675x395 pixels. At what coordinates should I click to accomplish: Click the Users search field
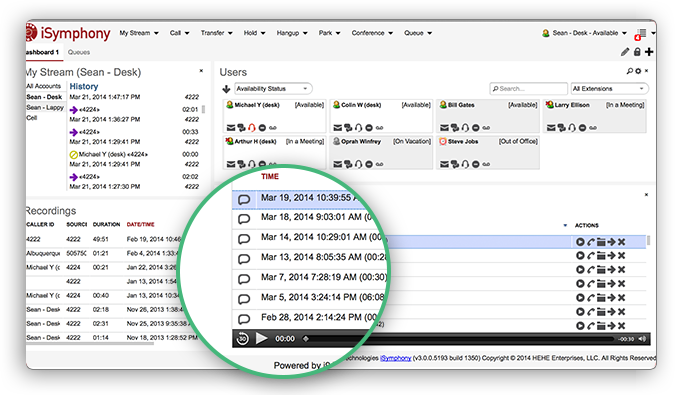528,89
